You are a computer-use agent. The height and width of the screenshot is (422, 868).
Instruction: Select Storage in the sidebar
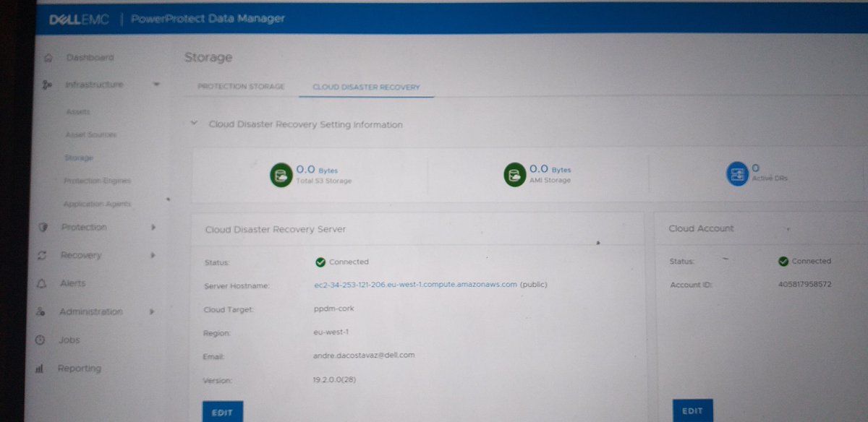pos(78,158)
